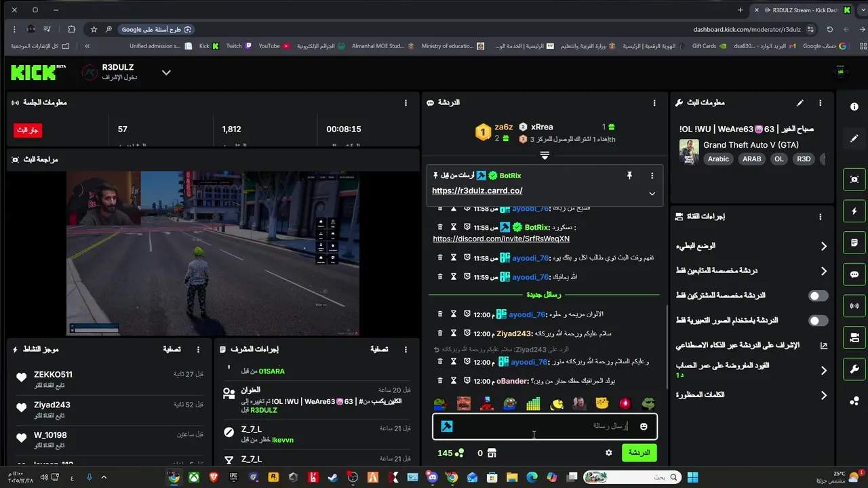Unpin the BotRix pinned message
The width and height of the screenshot is (868, 488).
629,176
